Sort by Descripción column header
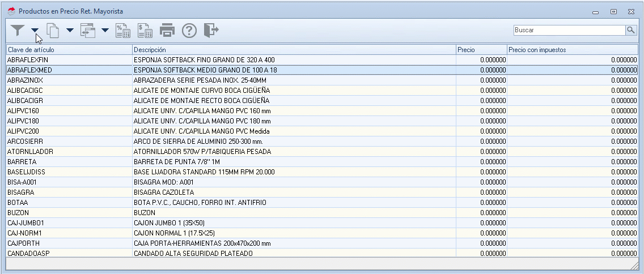The image size is (644, 274). click(x=294, y=50)
